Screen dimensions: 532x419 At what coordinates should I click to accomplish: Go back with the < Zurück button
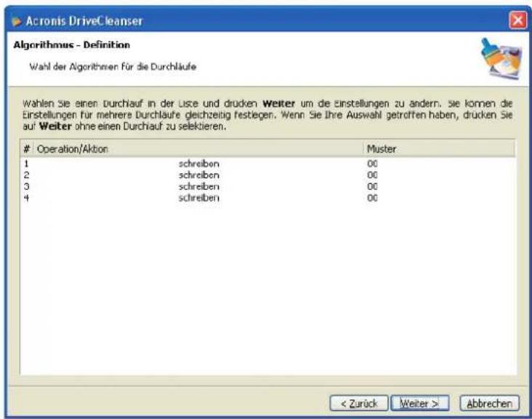click(358, 404)
